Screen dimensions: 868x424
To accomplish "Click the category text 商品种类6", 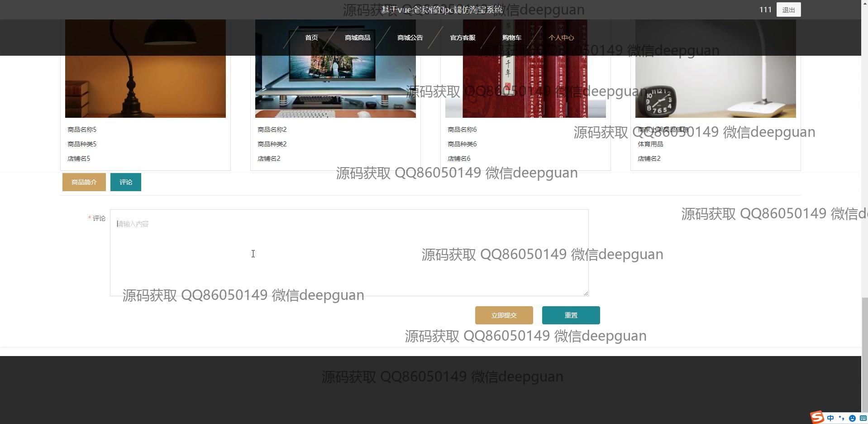I will 462,144.
